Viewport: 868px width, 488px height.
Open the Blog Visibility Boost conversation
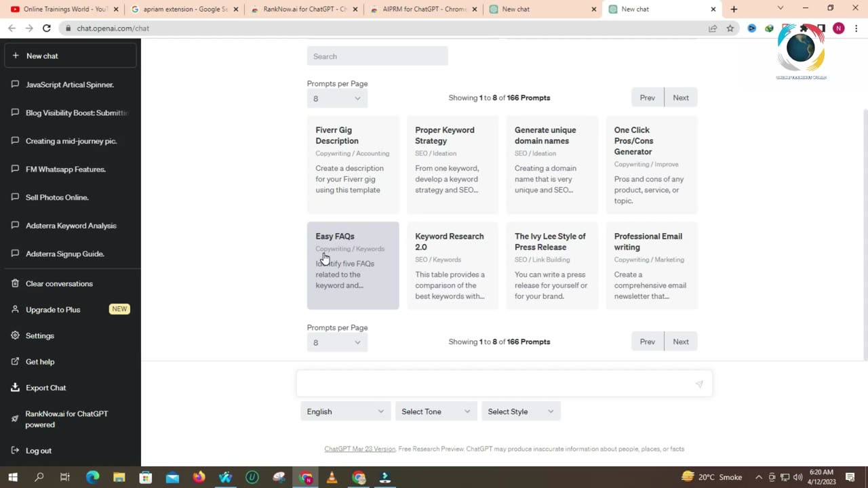pos(71,113)
